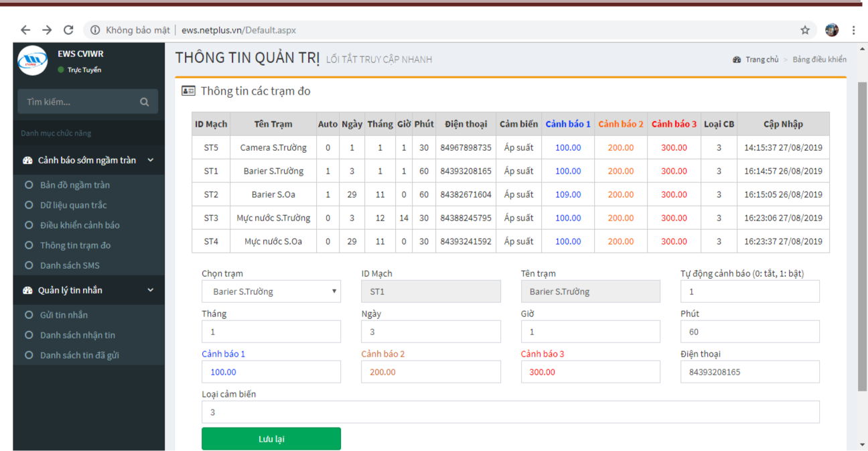This screenshot has height=451, width=868.
Task: Click the Trang chủ breadcrumb icon
Action: point(737,60)
